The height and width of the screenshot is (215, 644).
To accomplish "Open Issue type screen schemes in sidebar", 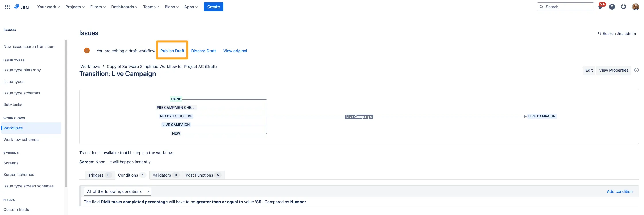I will (x=28, y=186).
